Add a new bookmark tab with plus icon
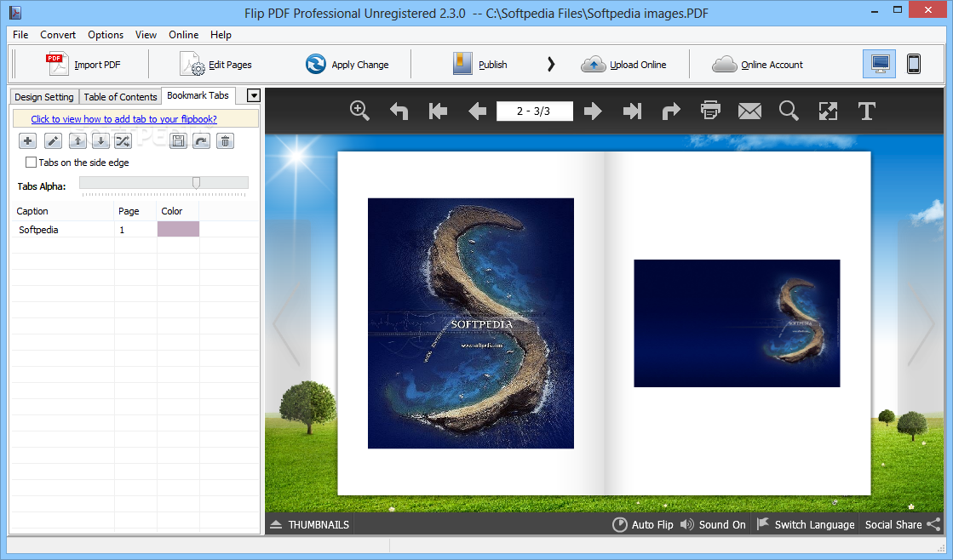This screenshot has height=560, width=953. pyautogui.click(x=27, y=141)
